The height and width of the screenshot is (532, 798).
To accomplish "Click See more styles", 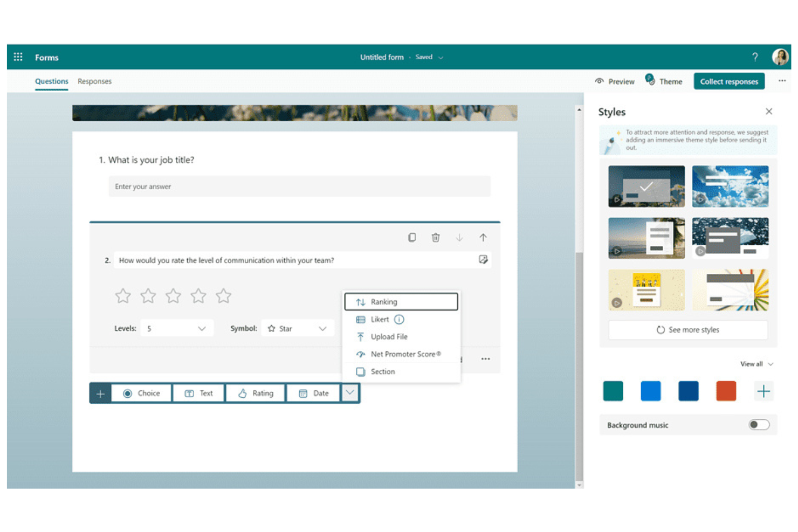I will coord(687,330).
